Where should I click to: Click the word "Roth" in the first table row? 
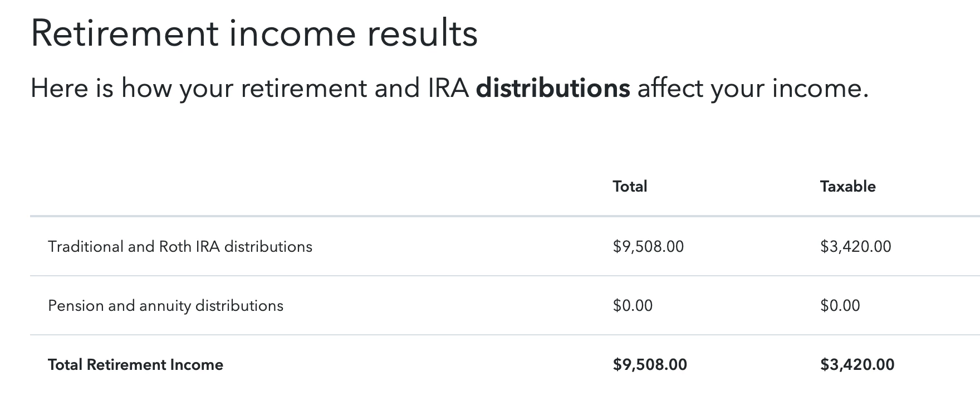tap(175, 246)
